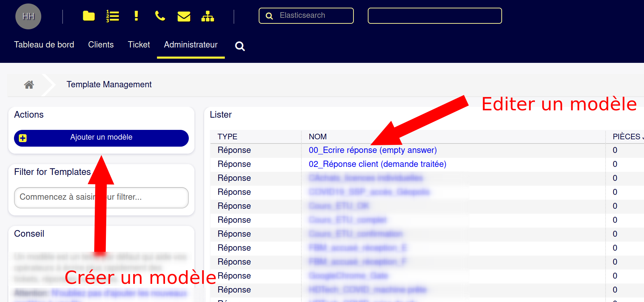Screen dimensions: 644x302
Task: Open template 00_Ecrire réponse (empty answer)
Action: click(372, 150)
